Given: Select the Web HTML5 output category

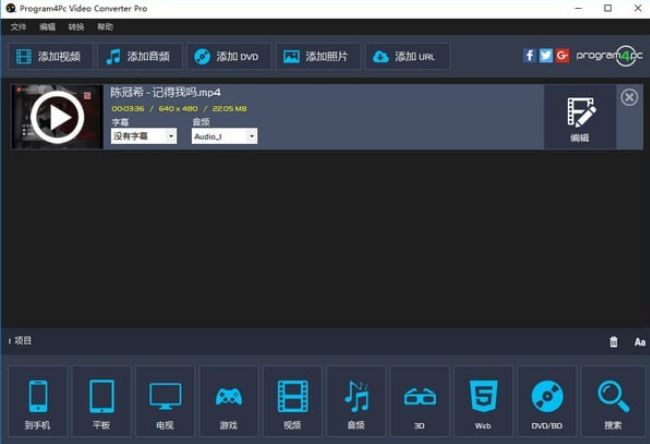Looking at the screenshot, I should pos(483,401).
